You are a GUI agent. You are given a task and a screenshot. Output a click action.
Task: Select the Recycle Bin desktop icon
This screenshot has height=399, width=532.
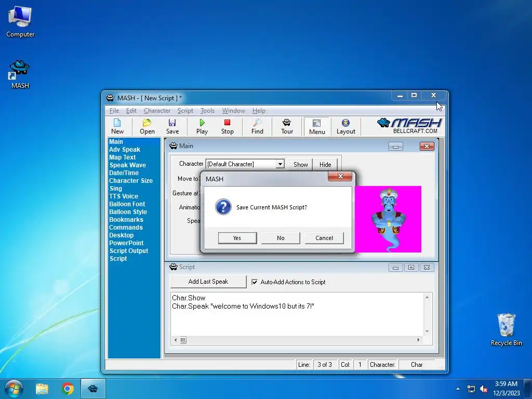(506, 329)
